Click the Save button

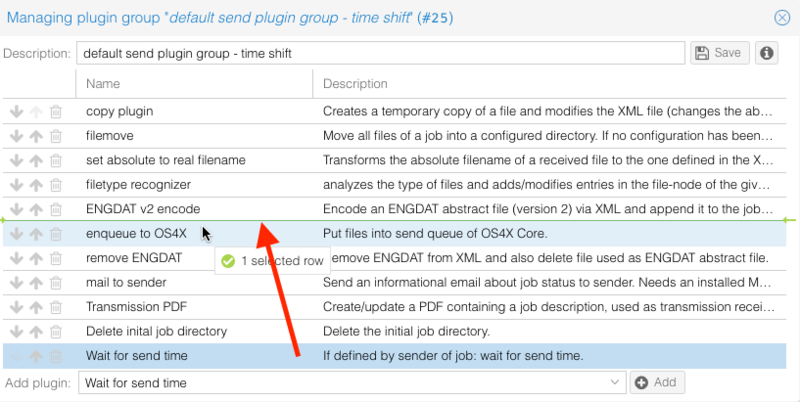click(x=719, y=53)
